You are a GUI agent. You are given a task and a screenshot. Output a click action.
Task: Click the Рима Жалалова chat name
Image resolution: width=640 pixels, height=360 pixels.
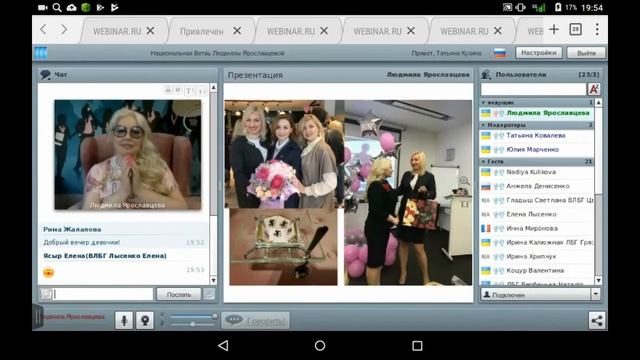point(72,229)
